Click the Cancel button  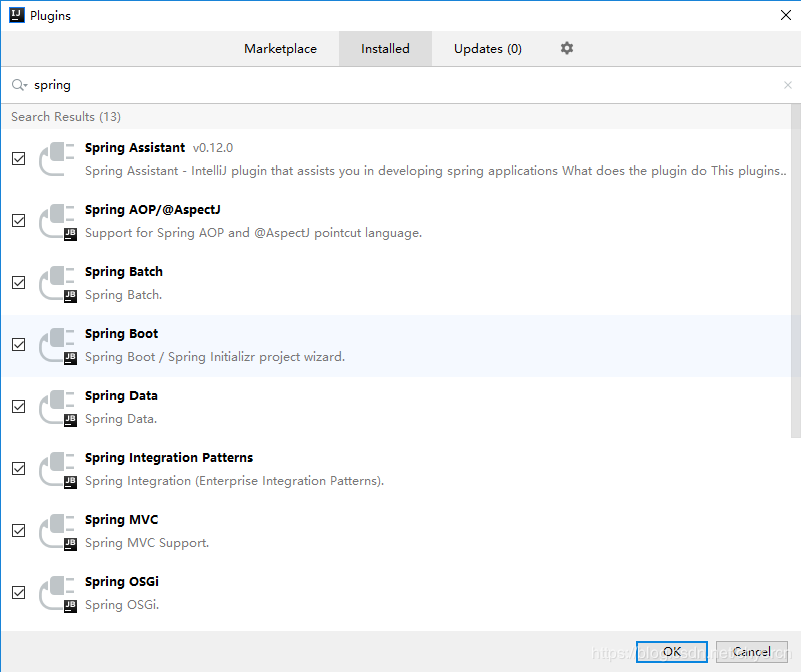[751, 651]
